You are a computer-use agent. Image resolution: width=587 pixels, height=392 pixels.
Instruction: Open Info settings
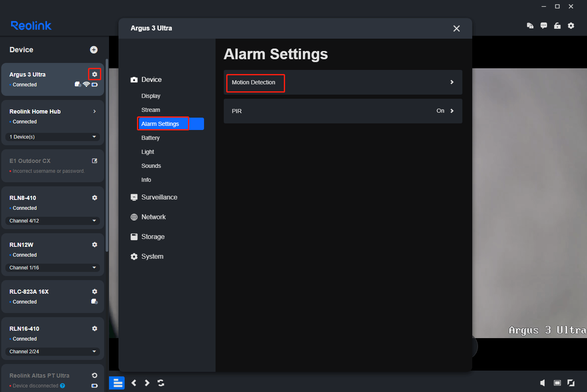point(146,180)
